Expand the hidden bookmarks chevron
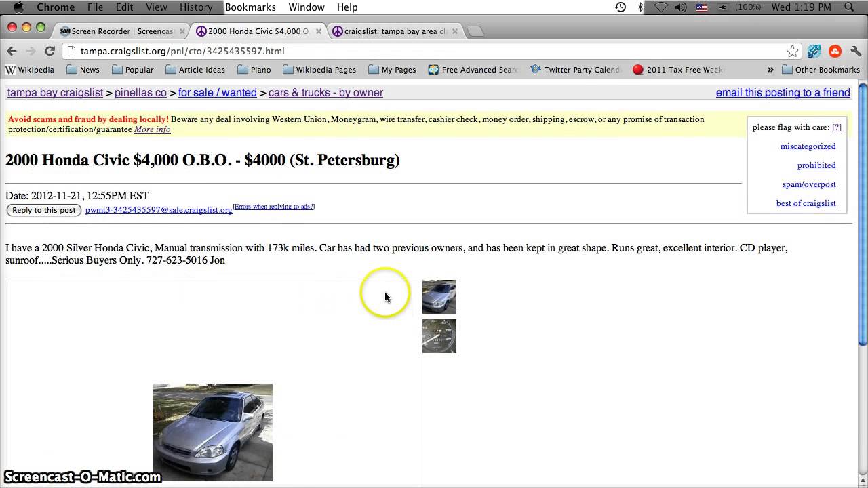868x488 pixels. [x=770, y=70]
